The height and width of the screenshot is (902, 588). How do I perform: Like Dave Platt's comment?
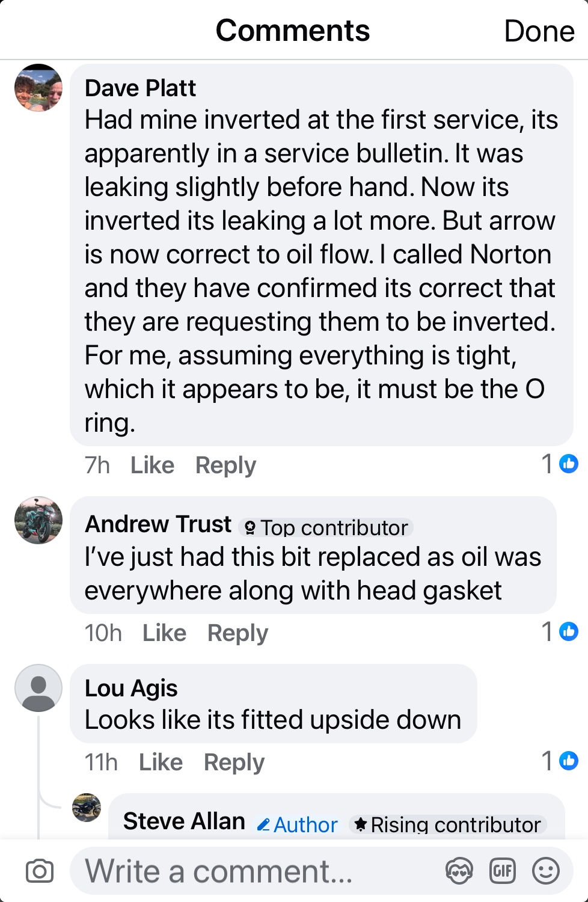point(152,465)
